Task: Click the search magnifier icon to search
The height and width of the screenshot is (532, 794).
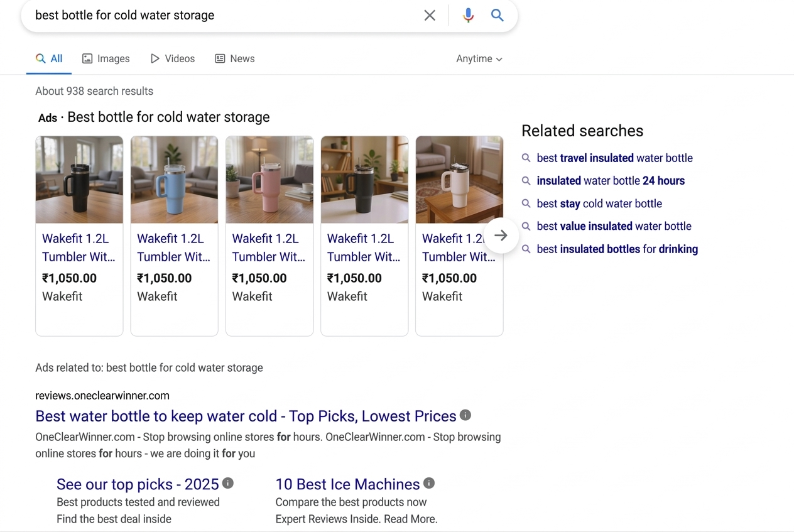Action: pos(497,15)
